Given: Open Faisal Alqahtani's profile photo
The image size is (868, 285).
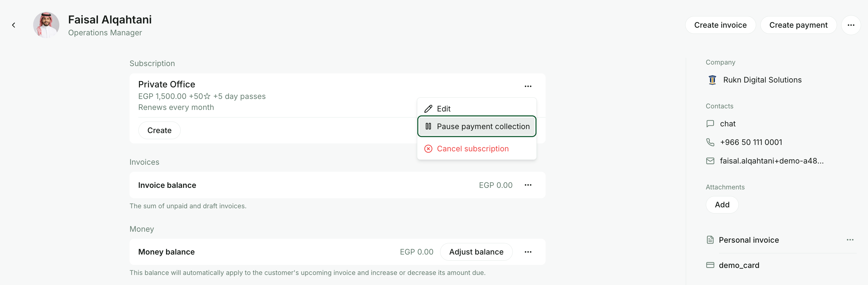Looking at the screenshot, I should tap(46, 25).
